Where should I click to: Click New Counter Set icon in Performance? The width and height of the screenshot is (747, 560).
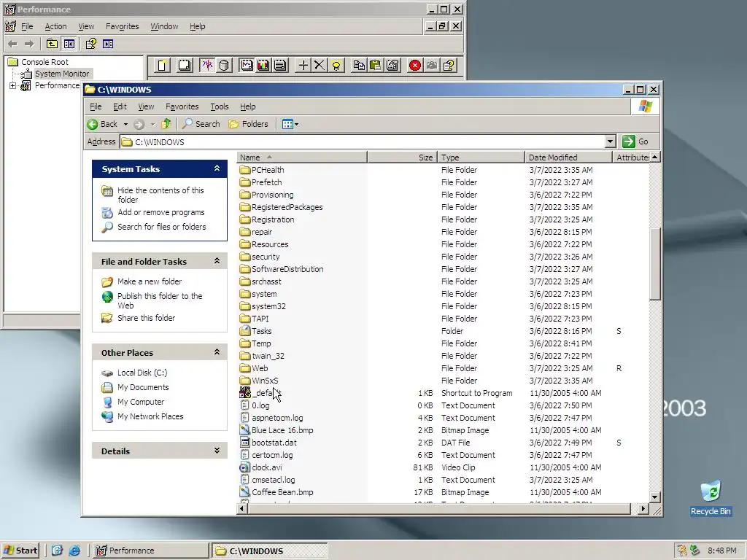(x=162, y=65)
